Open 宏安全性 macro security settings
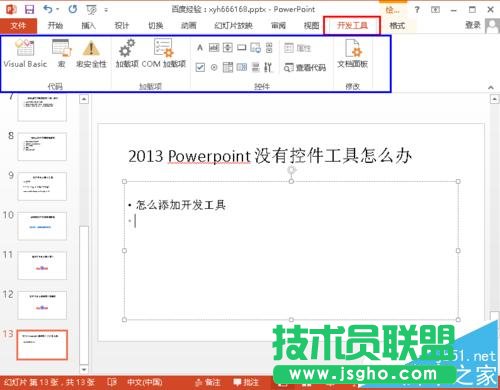This screenshot has width=500, height=390. click(91, 53)
